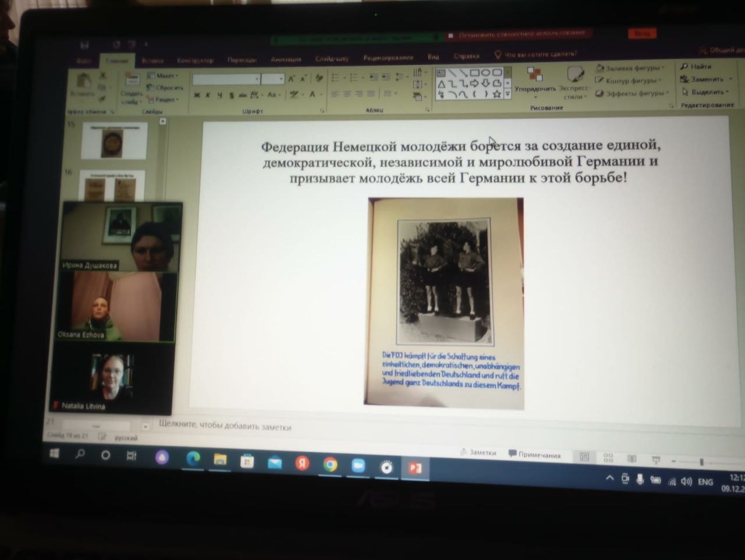Switch to slide sorter view icon
The image size is (745, 560).
tap(608, 458)
